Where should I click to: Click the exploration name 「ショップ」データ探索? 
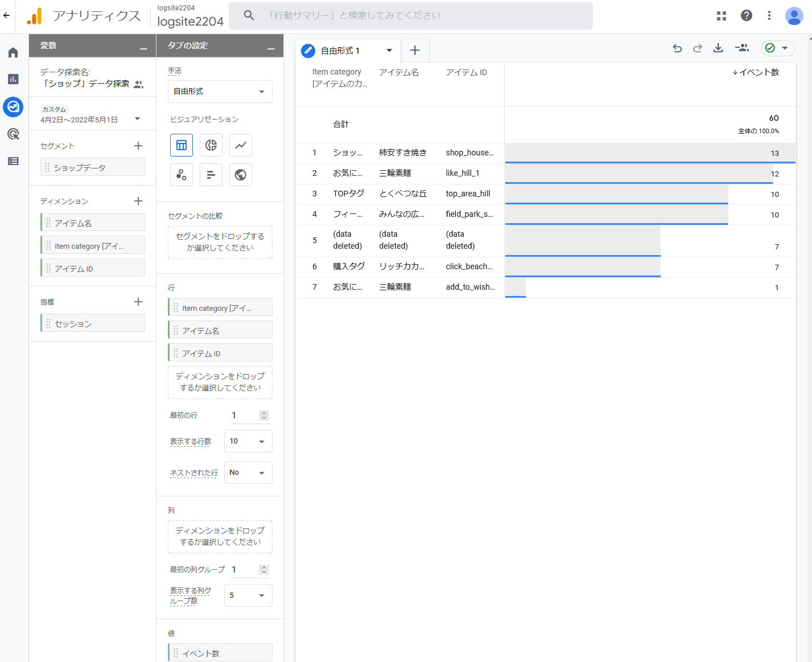pyautogui.click(x=86, y=84)
